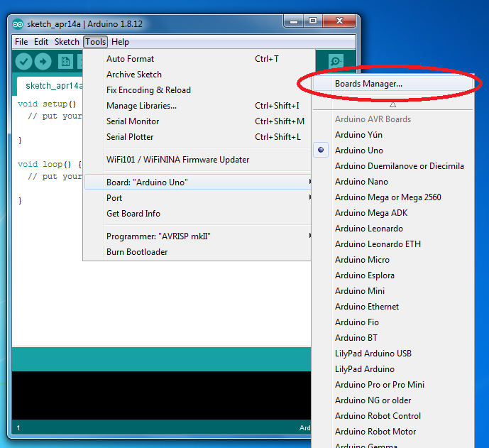
Task: Select the Arduino Fio board
Action: click(x=392, y=322)
